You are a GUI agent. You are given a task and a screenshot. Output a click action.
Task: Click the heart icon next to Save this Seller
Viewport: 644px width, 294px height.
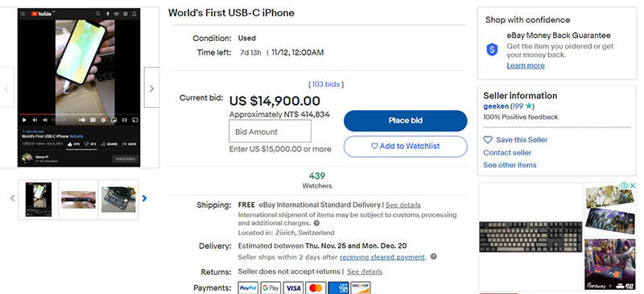pos(488,140)
